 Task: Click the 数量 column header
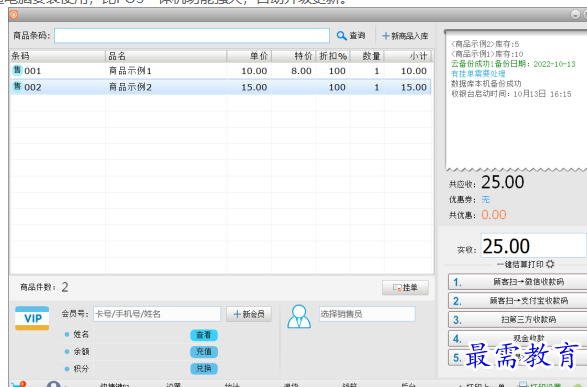367,56
